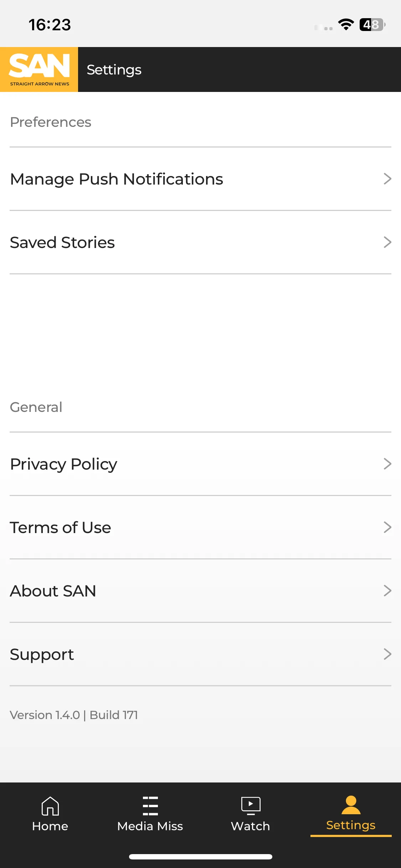
Task: Select Privacy Policy text
Action: pos(64,465)
